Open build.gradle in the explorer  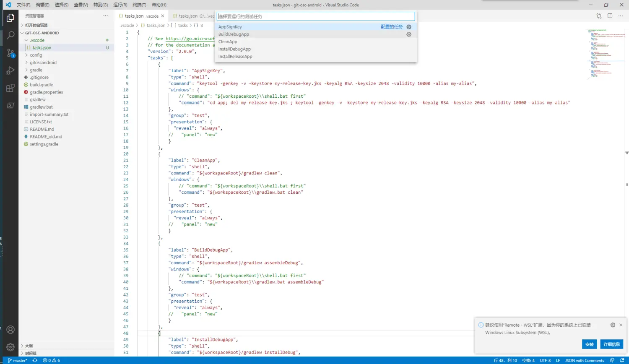coord(41,85)
